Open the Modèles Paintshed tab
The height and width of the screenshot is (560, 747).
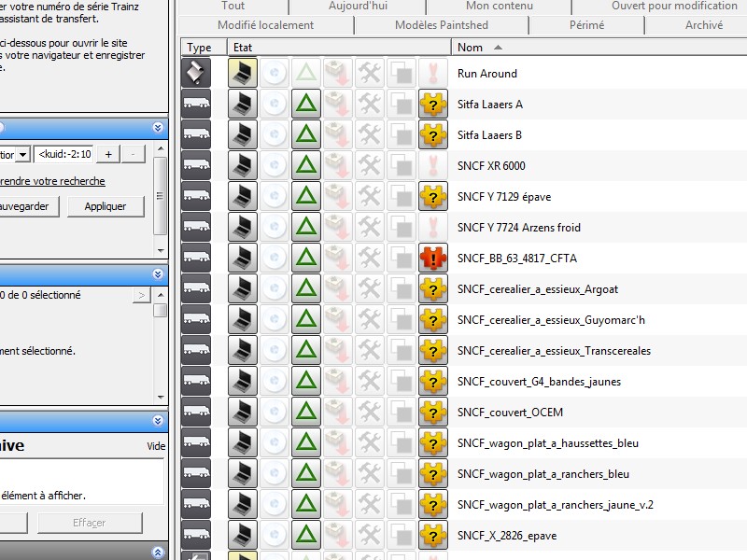(x=442, y=25)
